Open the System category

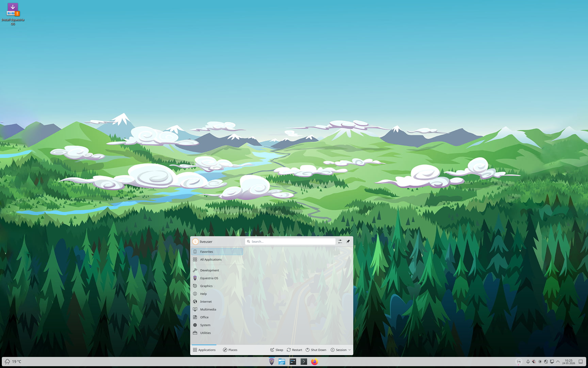217,325
